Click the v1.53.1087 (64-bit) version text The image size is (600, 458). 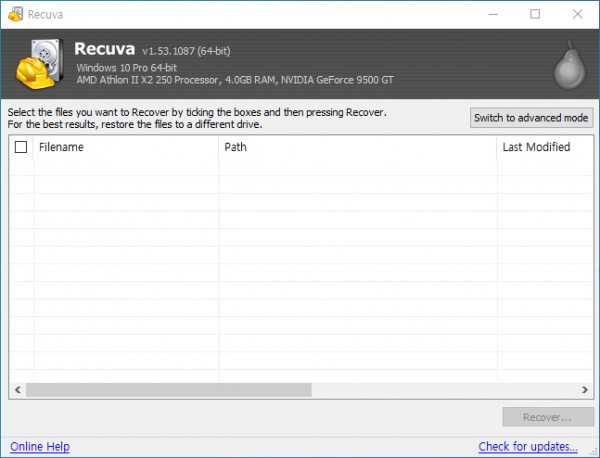pos(186,51)
